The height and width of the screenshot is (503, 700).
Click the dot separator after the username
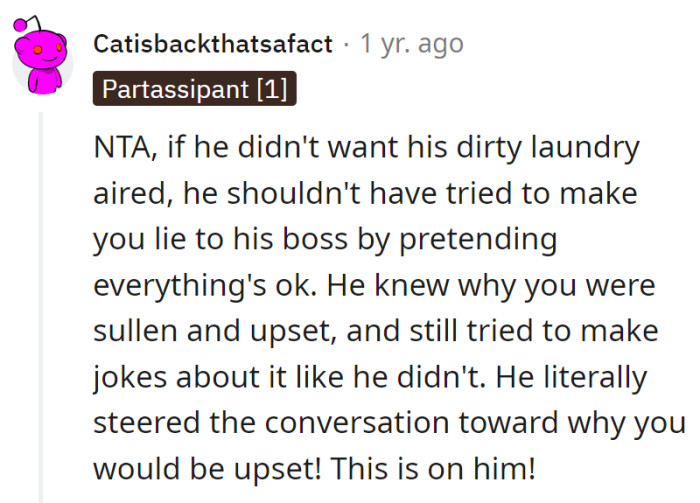coord(347,44)
